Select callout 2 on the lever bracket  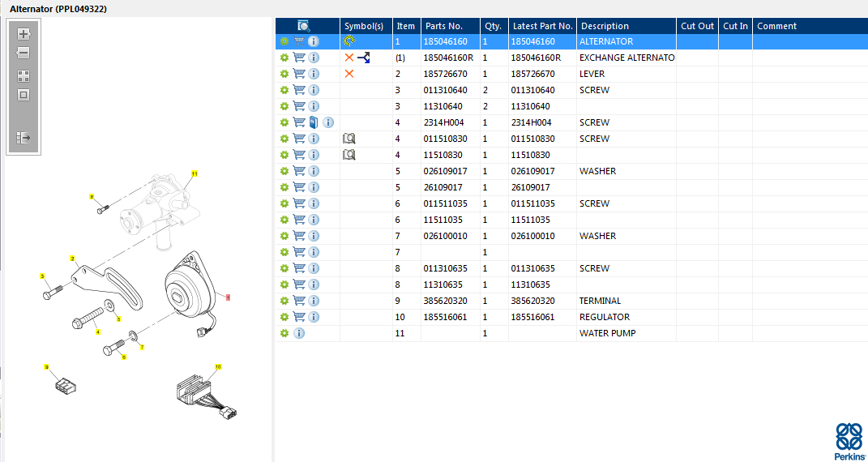(72, 259)
